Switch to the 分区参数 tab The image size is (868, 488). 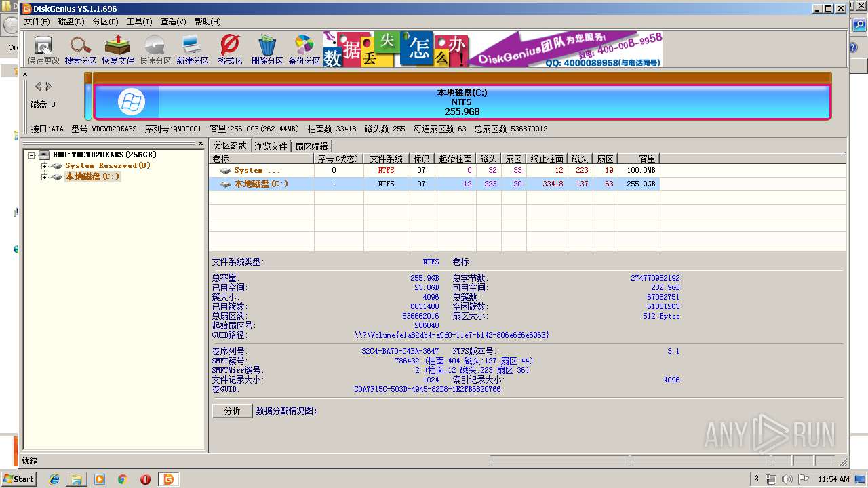pos(231,146)
